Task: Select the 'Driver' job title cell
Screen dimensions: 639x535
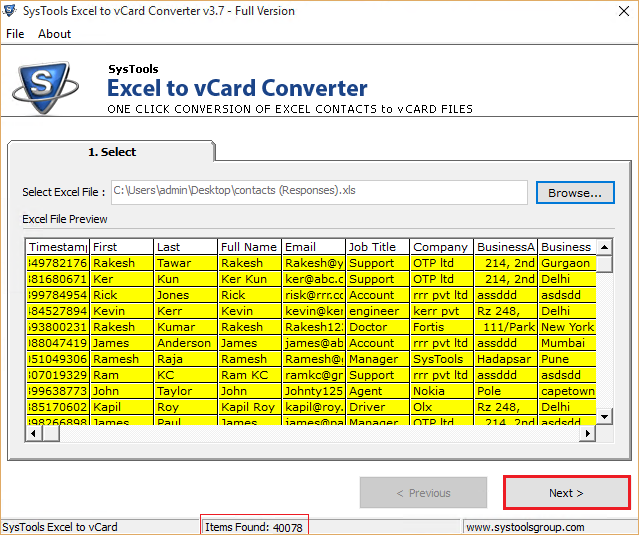Action: [377, 407]
